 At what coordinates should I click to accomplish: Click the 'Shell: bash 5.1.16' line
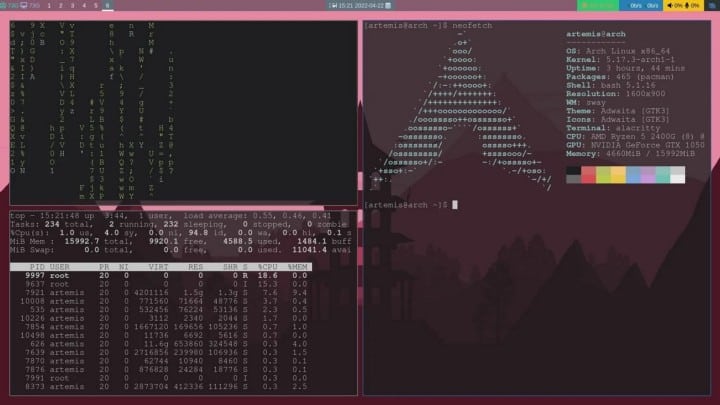(x=610, y=85)
